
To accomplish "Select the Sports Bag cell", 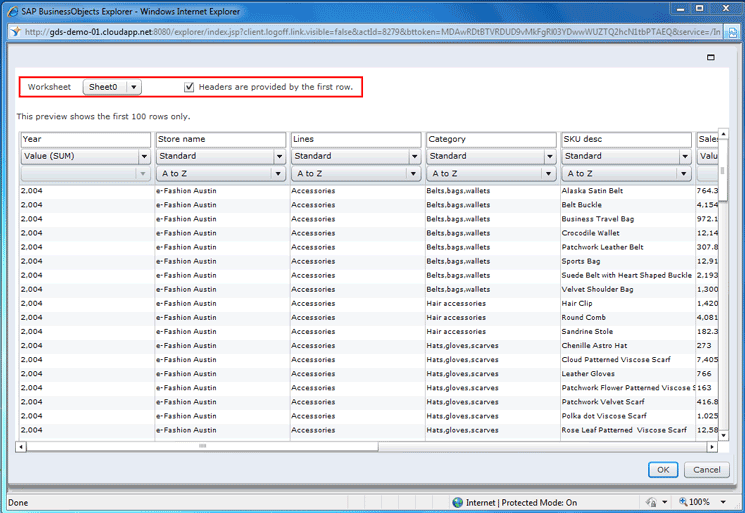I will coord(581,261).
